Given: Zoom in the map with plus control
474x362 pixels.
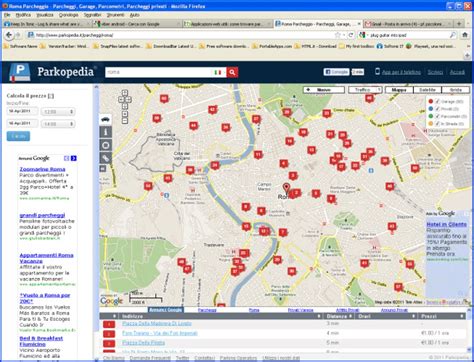Looking at the screenshot, I should click(125, 114).
